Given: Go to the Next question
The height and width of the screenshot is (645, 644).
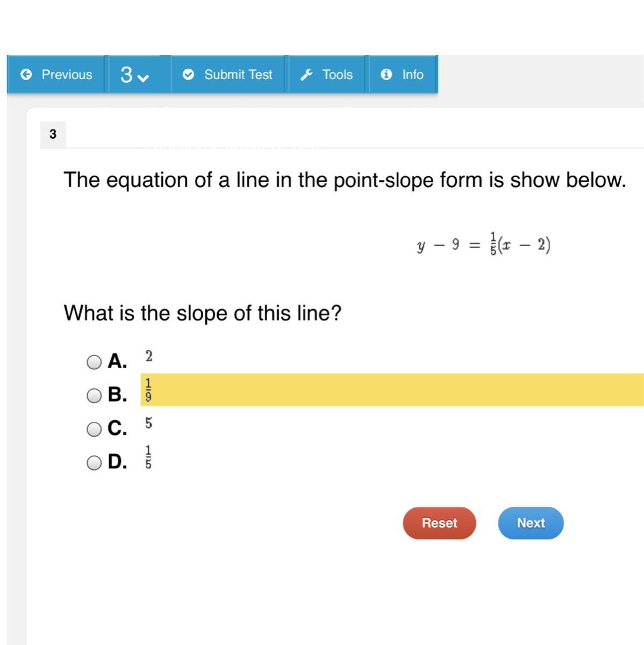Looking at the screenshot, I should pyautogui.click(x=531, y=523).
